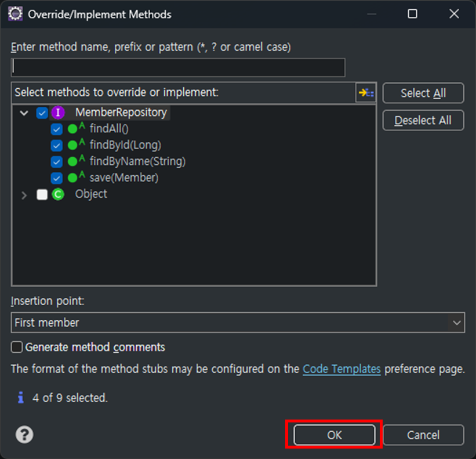Maximize the Override/Implement Methods dialog
The height and width of the screenshot is (459, 476).
(412, 14)
